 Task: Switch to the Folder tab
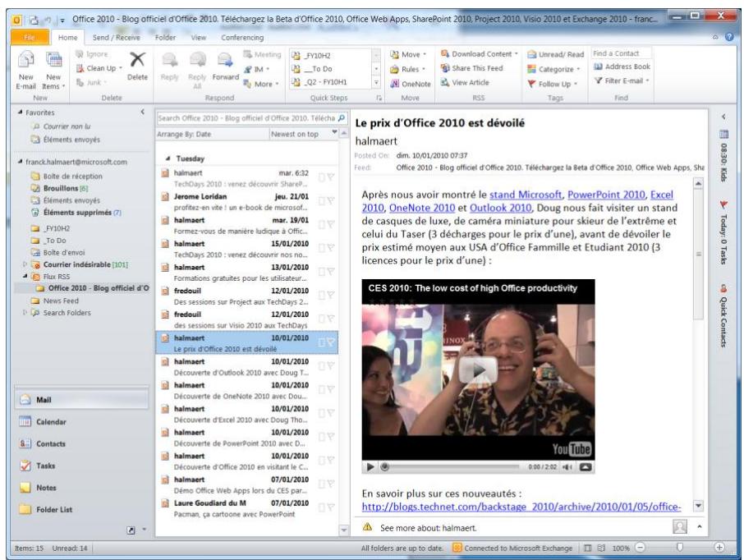coord(165,37)
